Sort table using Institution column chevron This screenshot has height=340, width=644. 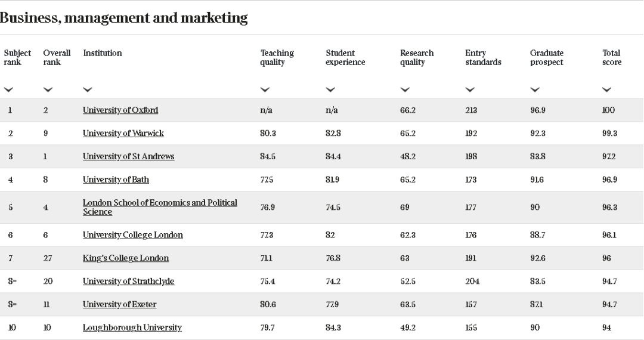[x=88, y=89]
